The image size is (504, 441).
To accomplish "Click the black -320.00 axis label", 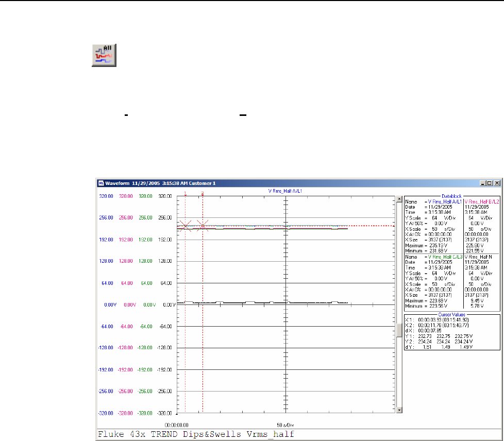I will tap(164, 413).
